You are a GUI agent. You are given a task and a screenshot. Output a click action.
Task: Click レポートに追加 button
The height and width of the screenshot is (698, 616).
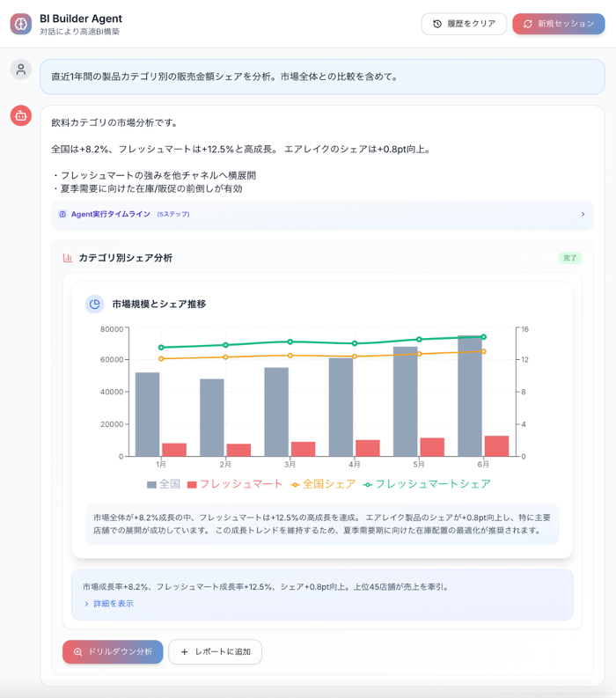click(x=216, y=651)
